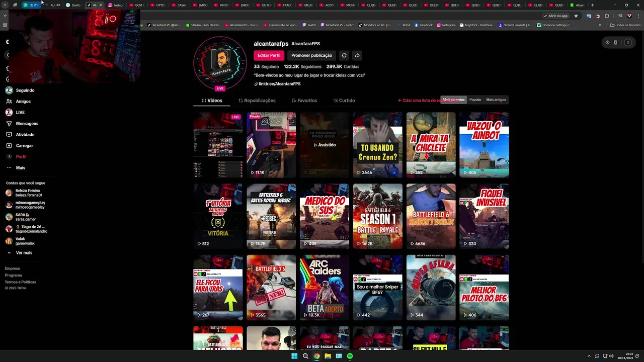Screen dimensions: 644x362
Task: Sort videos by Popular
Action: click(x=475, y=100)
